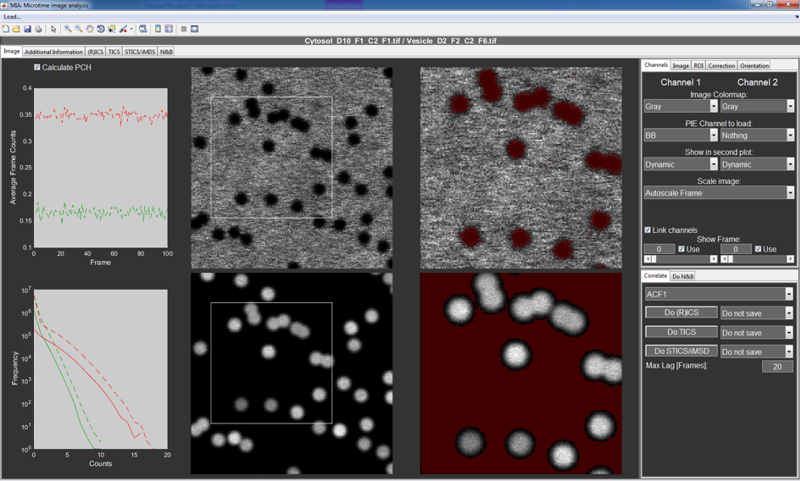Click the Max Lag Frames input field
Screen dimensions: 800x481
pyautogui.click(x=776, y=367)
